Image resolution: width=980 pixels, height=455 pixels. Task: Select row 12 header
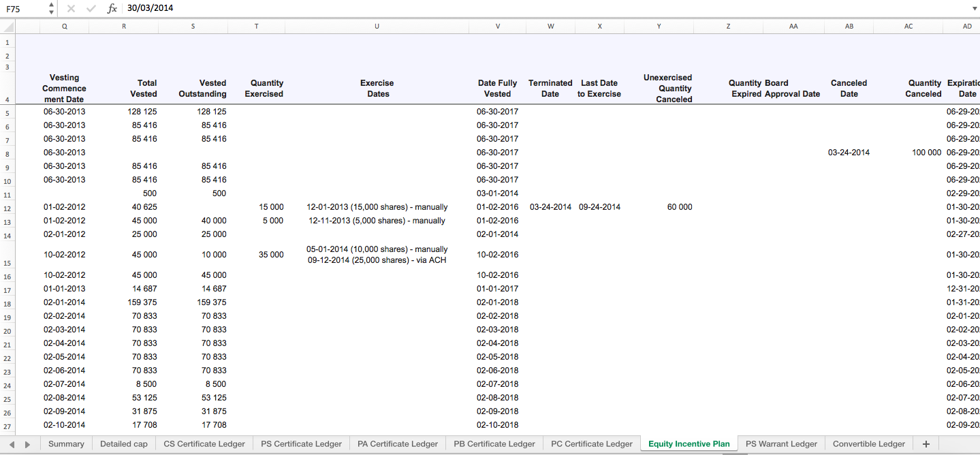click(7, 207)
